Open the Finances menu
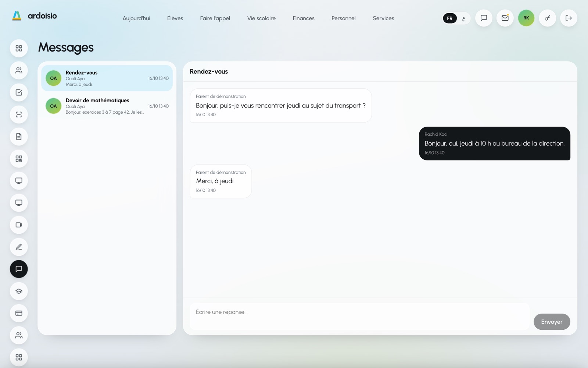The image size is (588, 368). [304, 18]
